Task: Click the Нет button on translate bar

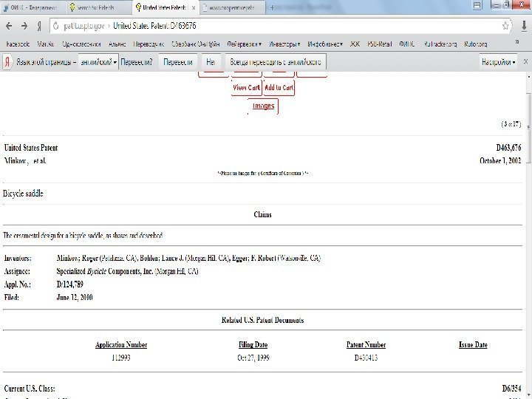Action: (x=211, y=62)
